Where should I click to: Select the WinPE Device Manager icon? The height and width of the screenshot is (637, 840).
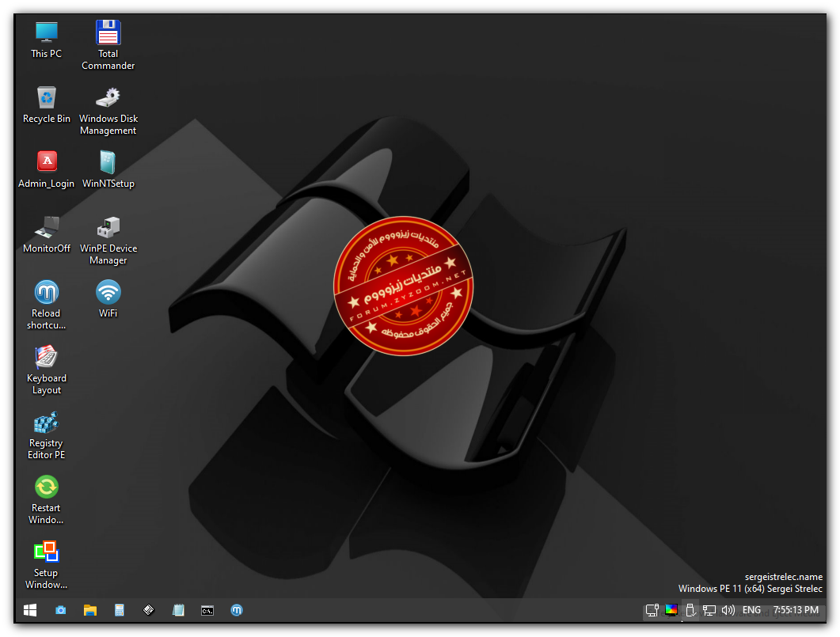coord(108,228)
